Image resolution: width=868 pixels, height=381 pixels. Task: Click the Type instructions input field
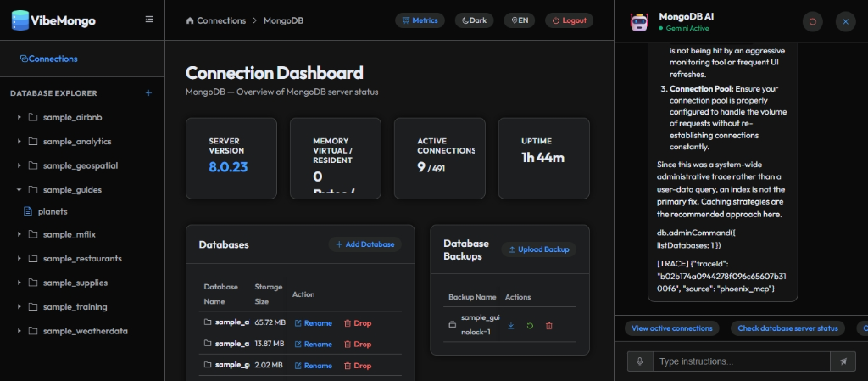pos(742,361)
